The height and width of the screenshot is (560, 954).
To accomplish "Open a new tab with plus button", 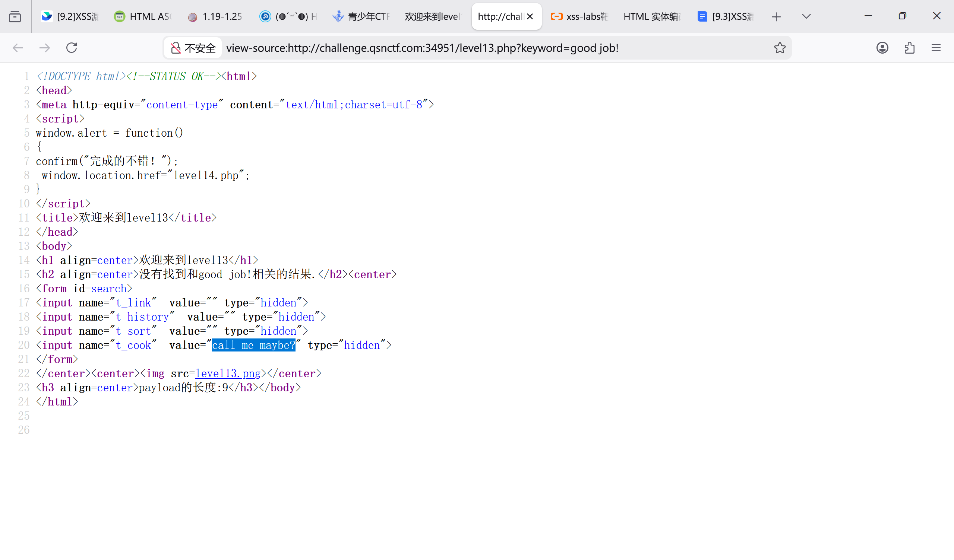I will click(x=776, y=17).
